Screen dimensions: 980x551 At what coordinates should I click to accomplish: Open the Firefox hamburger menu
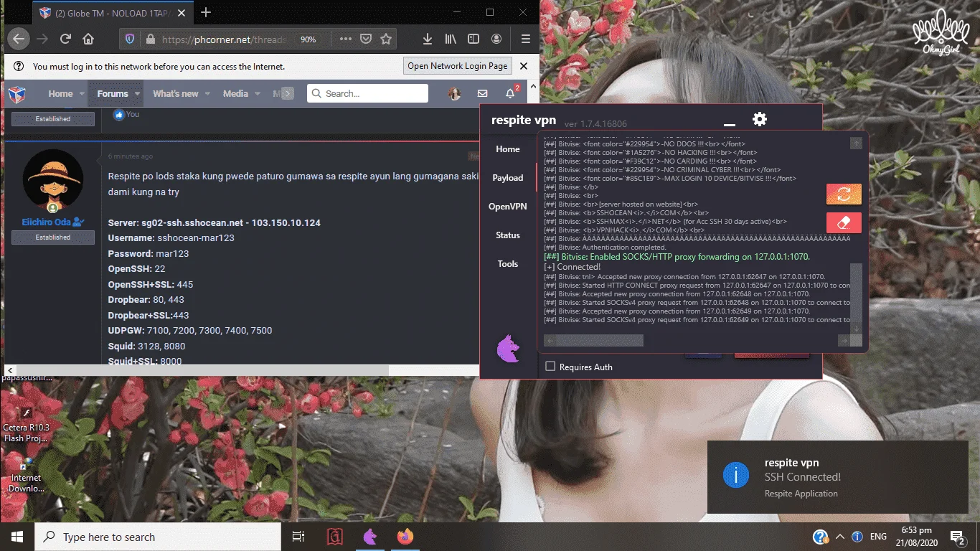pyautogui.click(x=526, y=39)
